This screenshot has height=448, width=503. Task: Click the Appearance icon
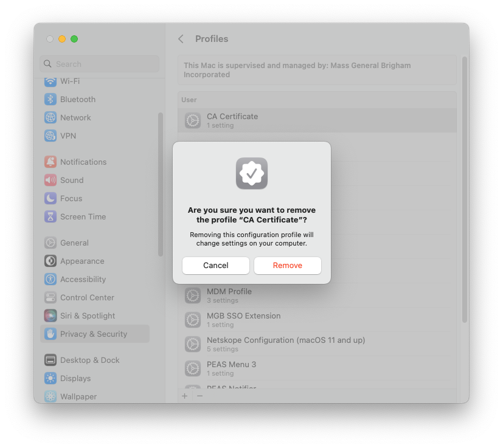pyautogui.click(x=50, y=261)
